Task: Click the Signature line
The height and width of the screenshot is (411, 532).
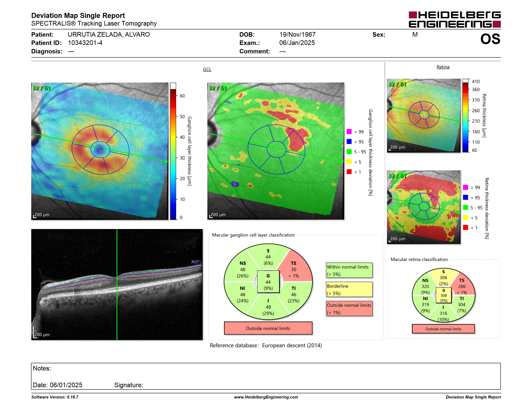Action: tap(129, 385)
